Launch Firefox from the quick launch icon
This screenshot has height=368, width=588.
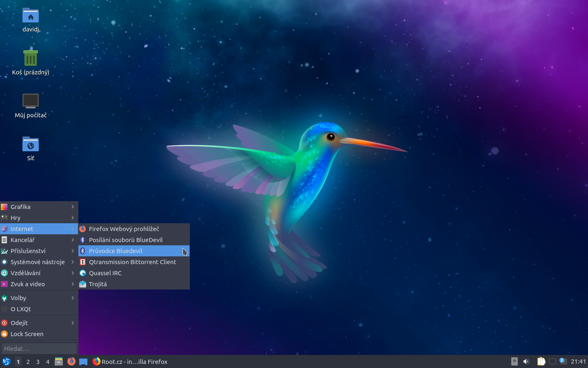(x=71, y=361)
